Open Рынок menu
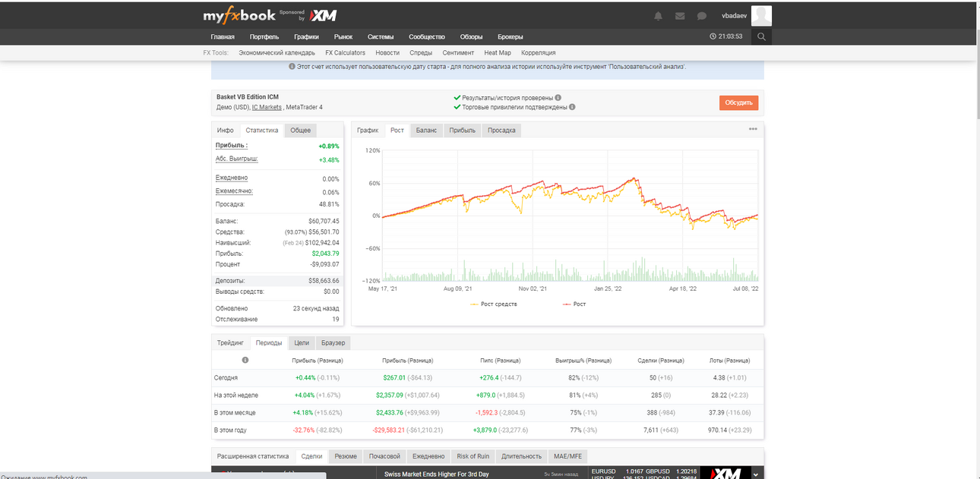 [343, 36]
